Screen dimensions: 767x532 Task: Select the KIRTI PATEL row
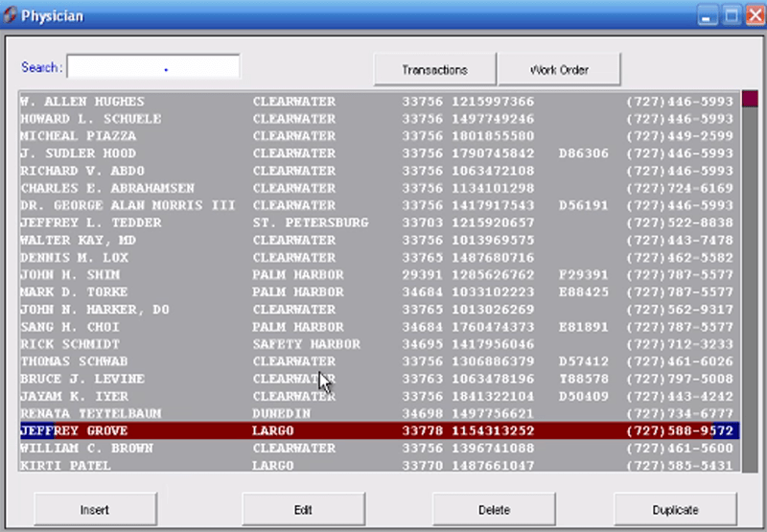[380, 465]
